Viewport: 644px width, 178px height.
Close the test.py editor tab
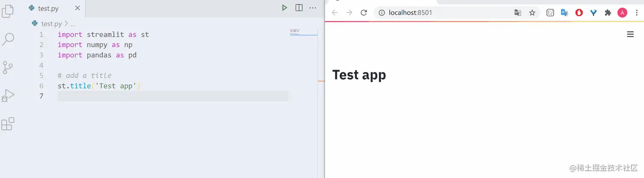(77, 8)
